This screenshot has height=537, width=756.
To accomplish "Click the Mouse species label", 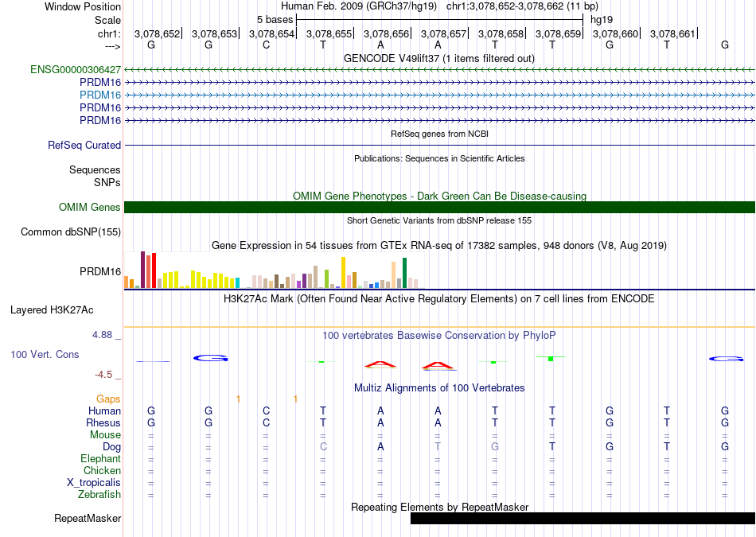I will tap(105, 435).
